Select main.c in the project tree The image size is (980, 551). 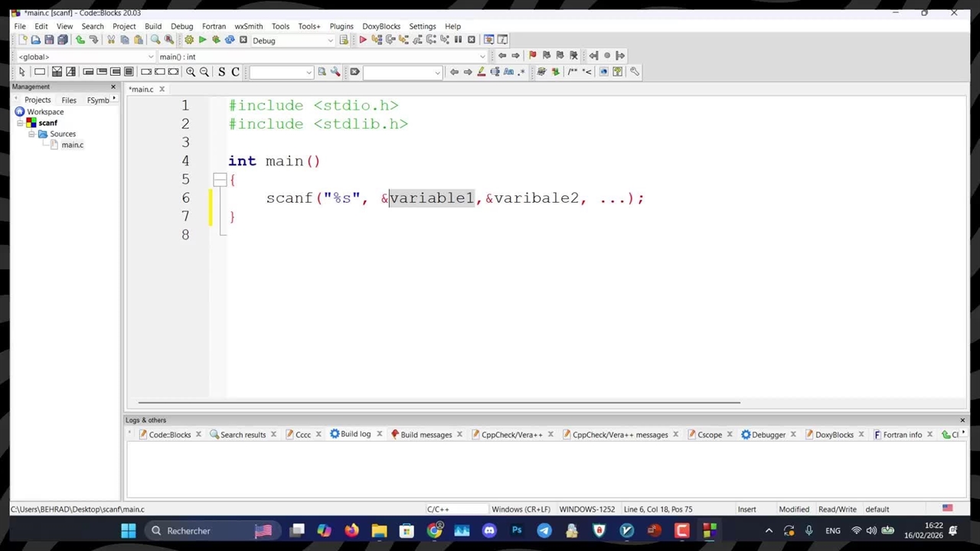coord(72,145)
